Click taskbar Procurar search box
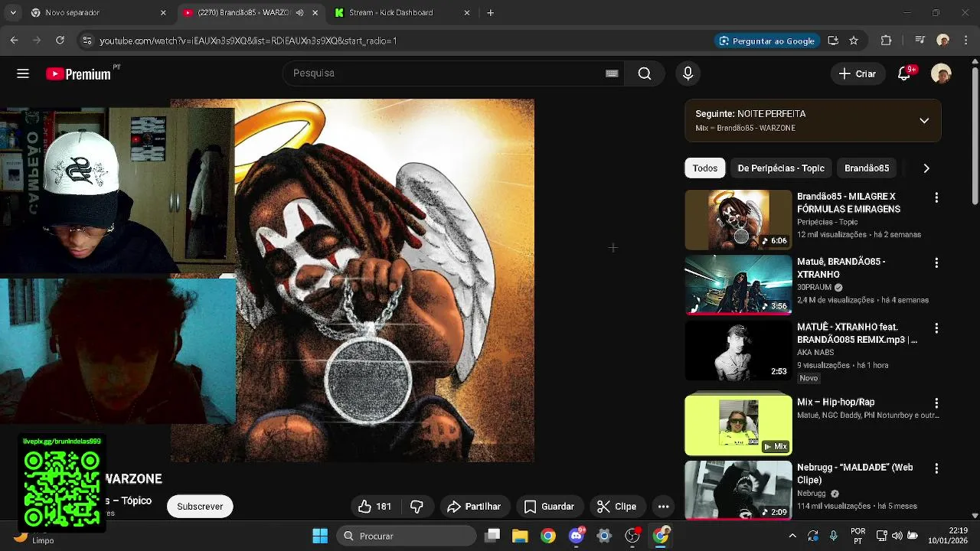 (x=406, y=536)
